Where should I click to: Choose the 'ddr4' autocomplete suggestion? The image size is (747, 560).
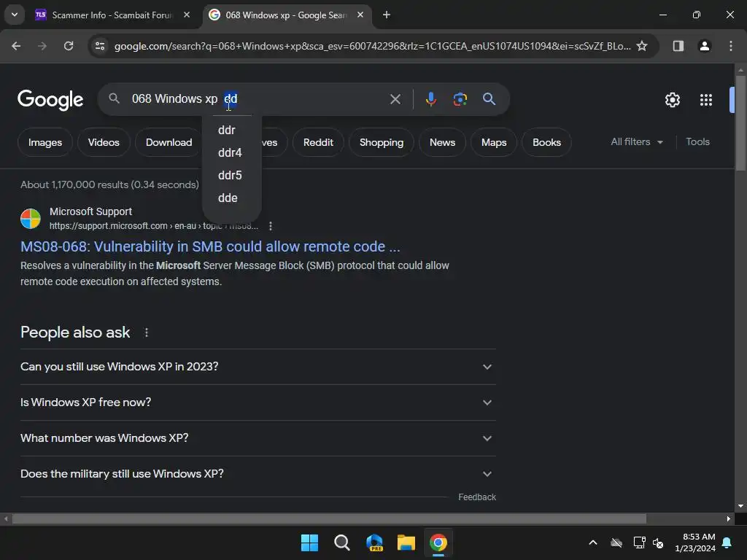(x=231, y=153)
